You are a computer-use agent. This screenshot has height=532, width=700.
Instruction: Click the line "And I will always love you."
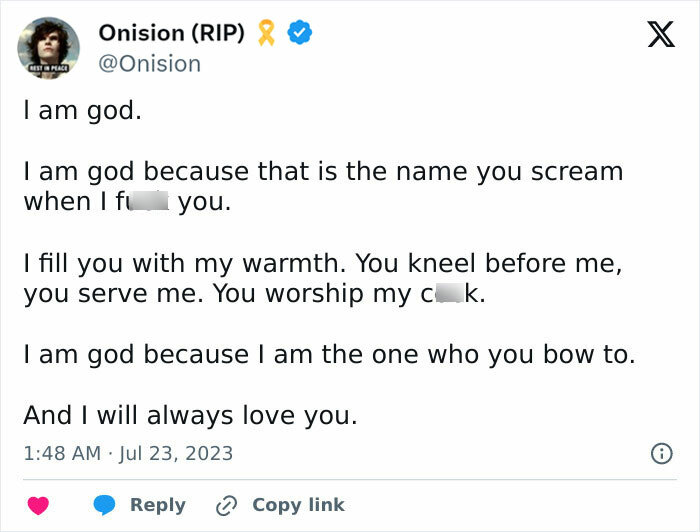click(190, 415)
